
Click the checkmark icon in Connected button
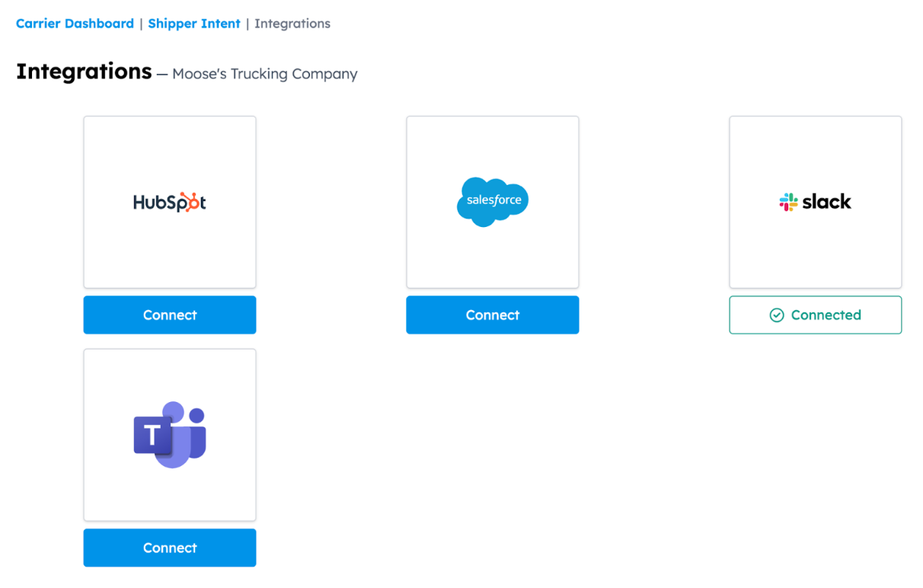click(777, 315)
